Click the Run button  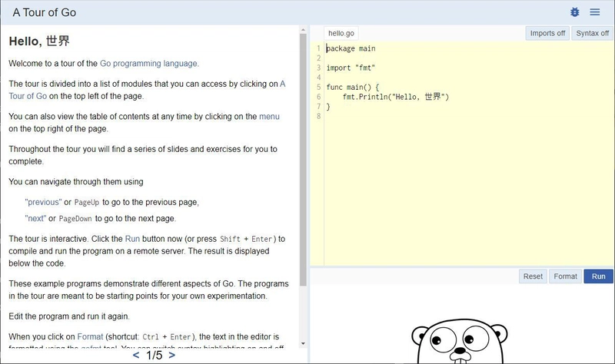(x=598, y=276)
